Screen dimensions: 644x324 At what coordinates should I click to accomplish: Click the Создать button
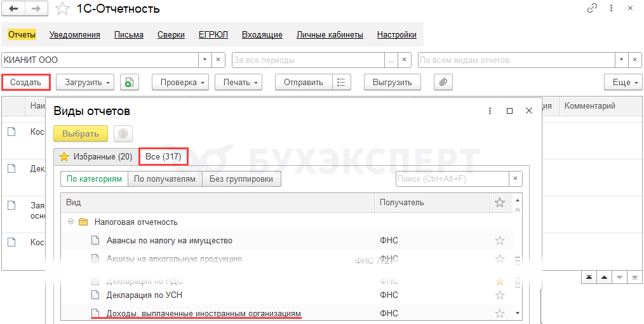click(26, 82)
